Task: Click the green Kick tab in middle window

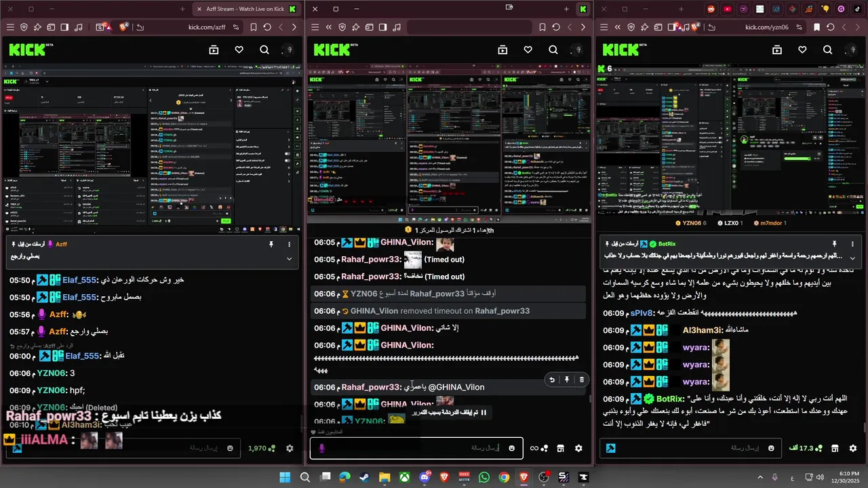Action: pos(583,9)
